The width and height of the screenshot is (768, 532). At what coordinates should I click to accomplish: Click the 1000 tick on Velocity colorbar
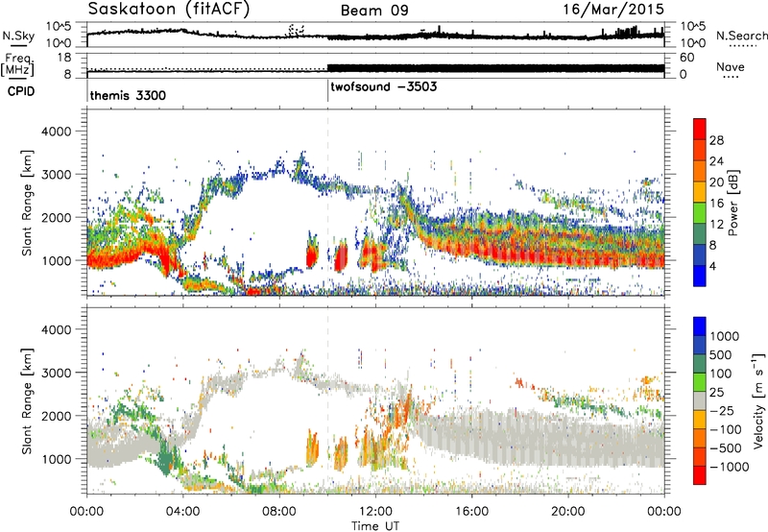click(x=725, y=336)
